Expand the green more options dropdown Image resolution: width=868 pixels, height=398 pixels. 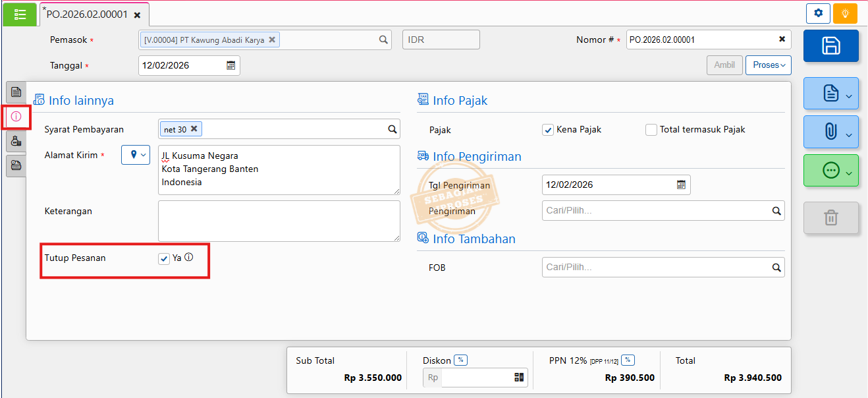830,171
